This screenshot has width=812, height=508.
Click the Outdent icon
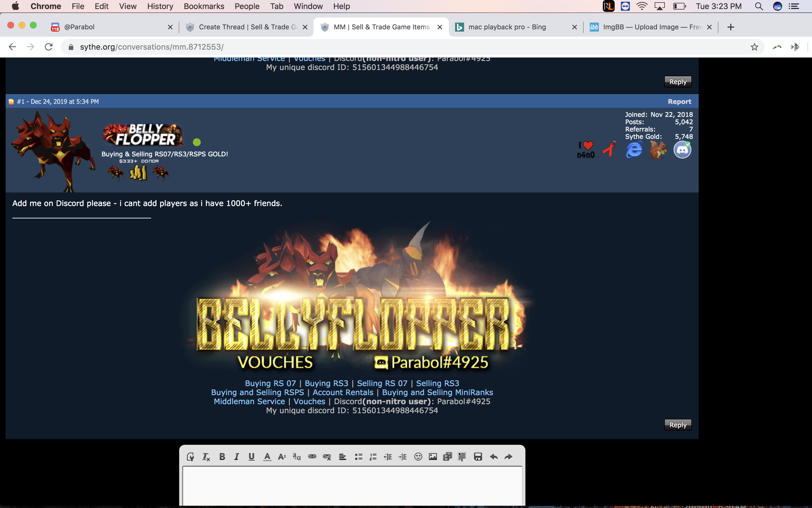pyautogui.click(x=388, y=457)
